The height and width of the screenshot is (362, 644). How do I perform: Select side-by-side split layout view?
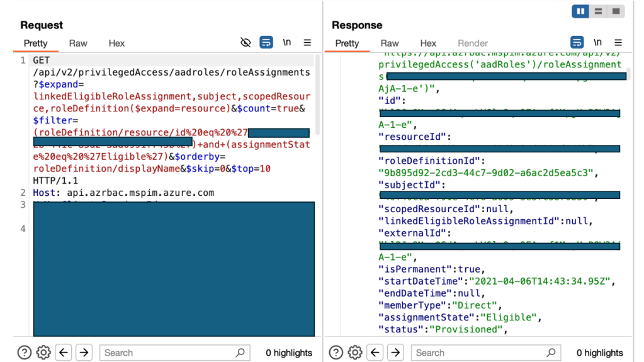pos(580,11)
